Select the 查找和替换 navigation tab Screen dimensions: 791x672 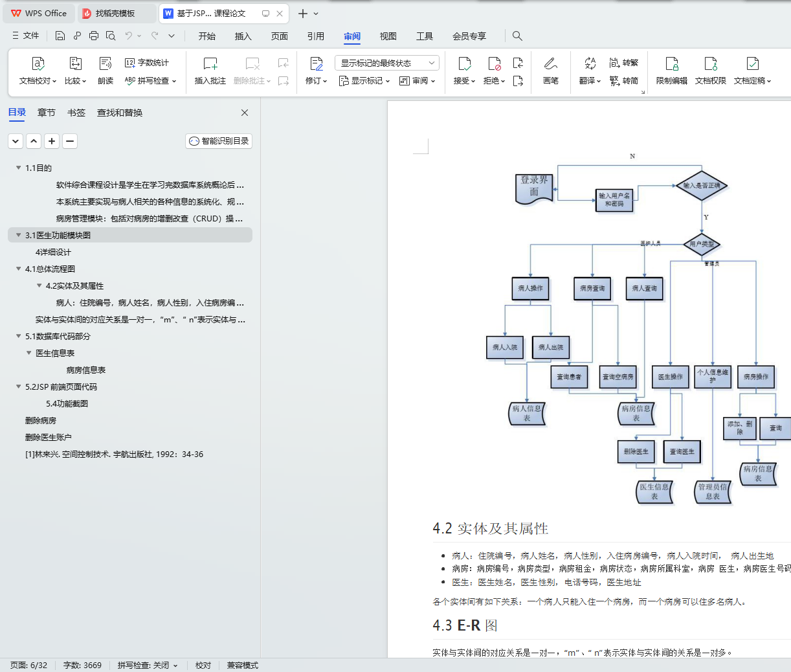[120, 113]
